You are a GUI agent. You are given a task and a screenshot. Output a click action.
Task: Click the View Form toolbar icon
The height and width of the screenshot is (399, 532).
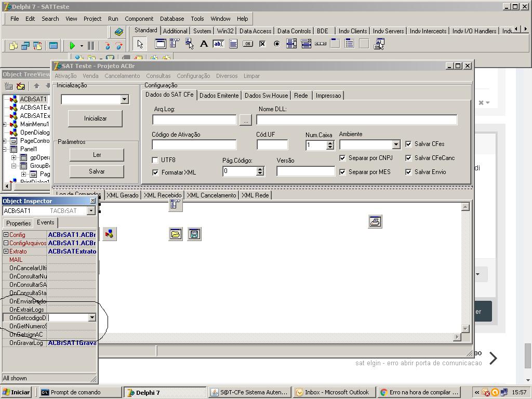[25, 46]
